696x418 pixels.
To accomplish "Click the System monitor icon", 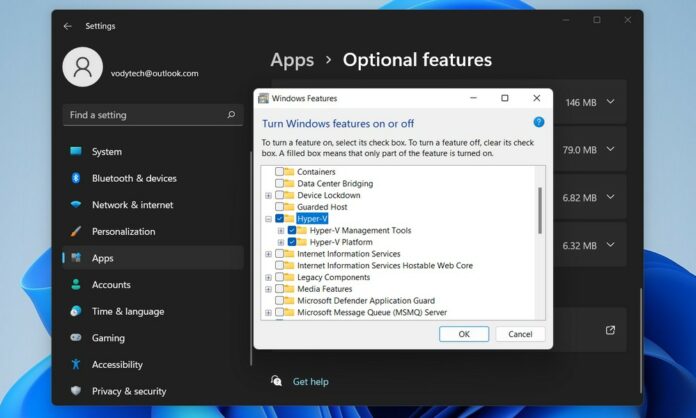I will (76, 151).
